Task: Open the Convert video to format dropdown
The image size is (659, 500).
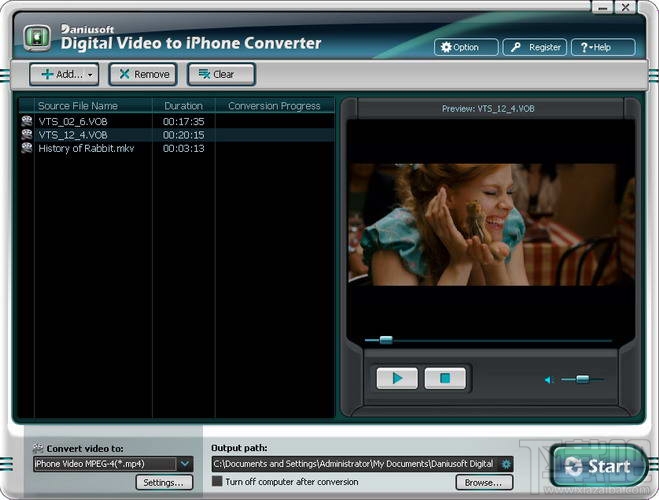Action: (x=185, y=463)
